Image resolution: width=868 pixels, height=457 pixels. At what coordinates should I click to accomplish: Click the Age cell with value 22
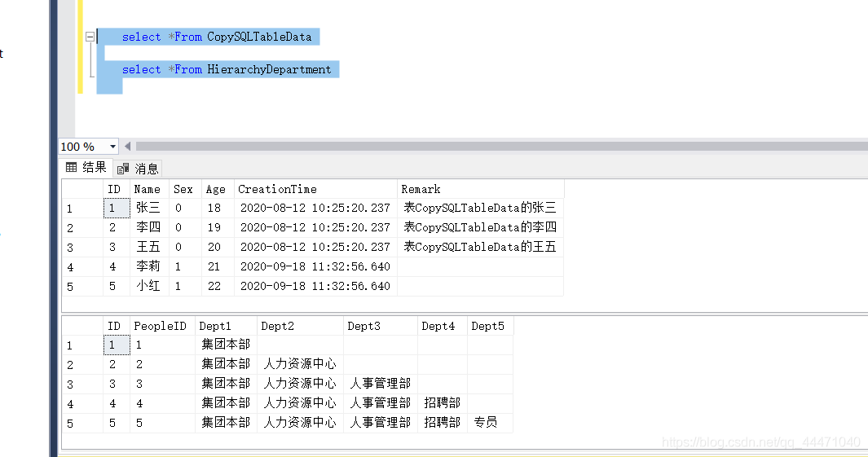[218, 286]
